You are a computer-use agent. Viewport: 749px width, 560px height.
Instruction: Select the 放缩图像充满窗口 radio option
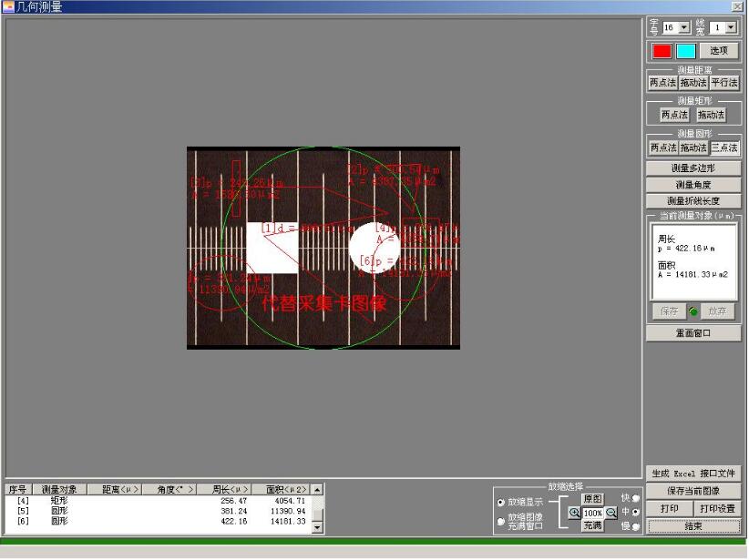click(x=501, y=522)
